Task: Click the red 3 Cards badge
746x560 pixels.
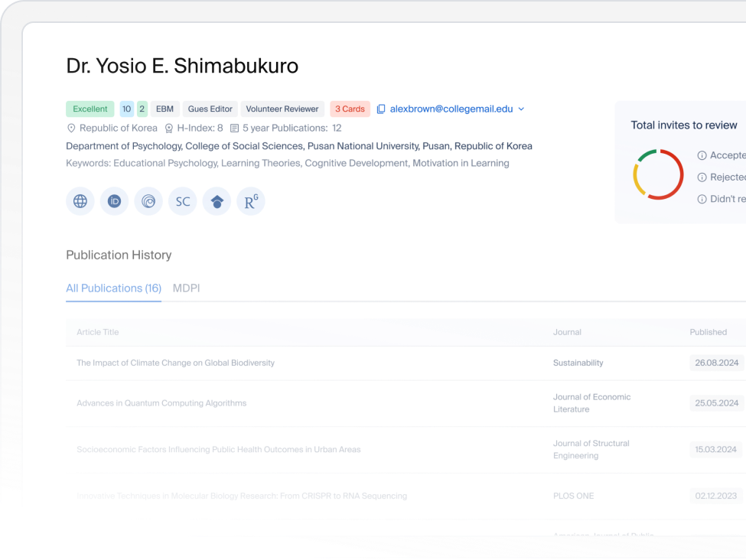Action: coord(350,109)
